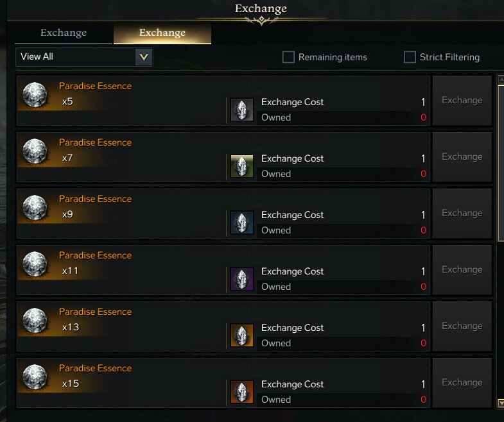This screenshot has height=422, width=504.
Task: Enable the Strict Filtering checkbox
Action: point(410,57)
